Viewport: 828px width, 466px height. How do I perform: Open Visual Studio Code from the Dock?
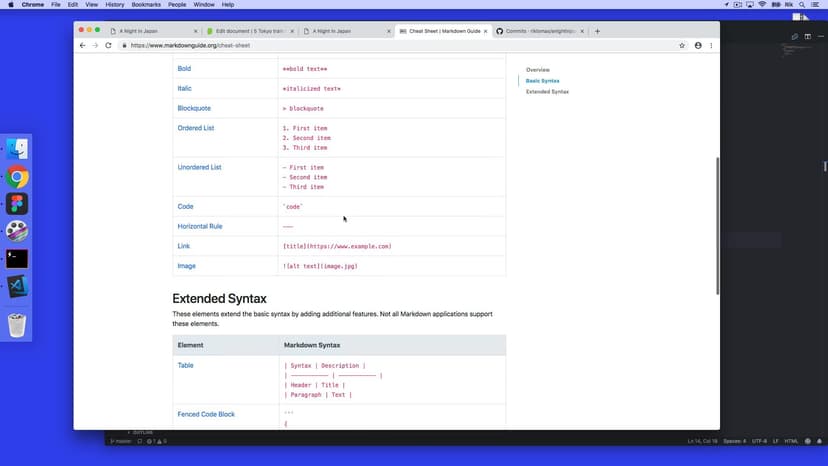(x=17, y=285)
